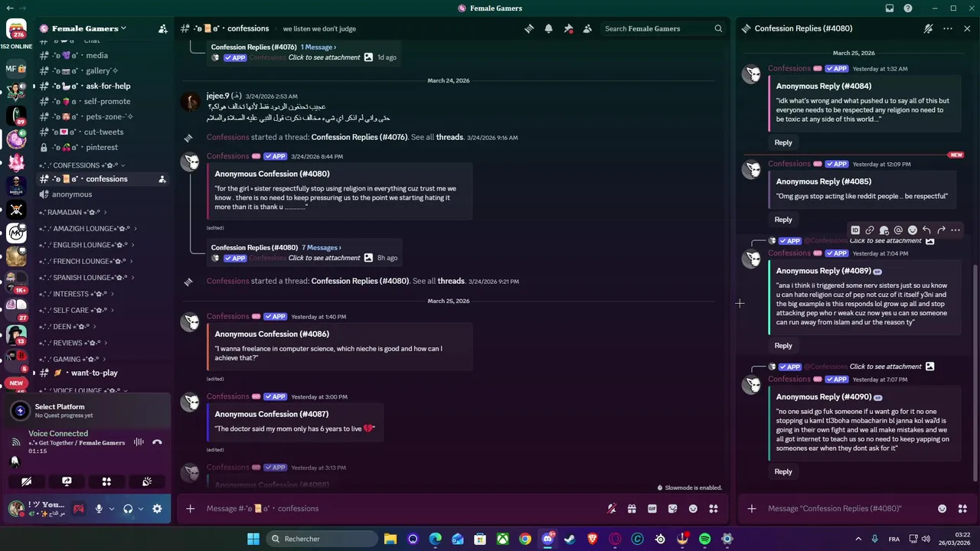Show the member list icon
980x551 pixels.
[x=587, y=28]
